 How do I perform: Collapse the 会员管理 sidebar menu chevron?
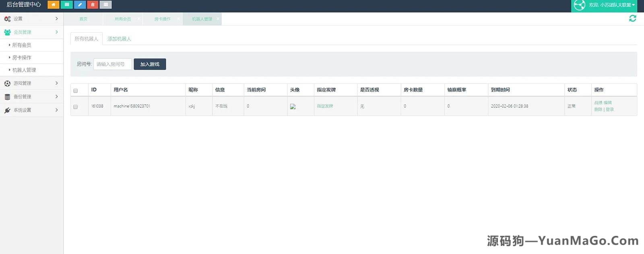pos(57,32)
